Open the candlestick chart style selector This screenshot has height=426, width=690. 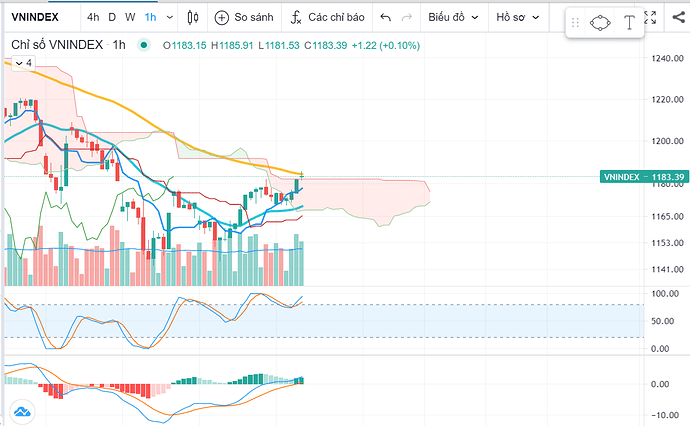[192, 18]
